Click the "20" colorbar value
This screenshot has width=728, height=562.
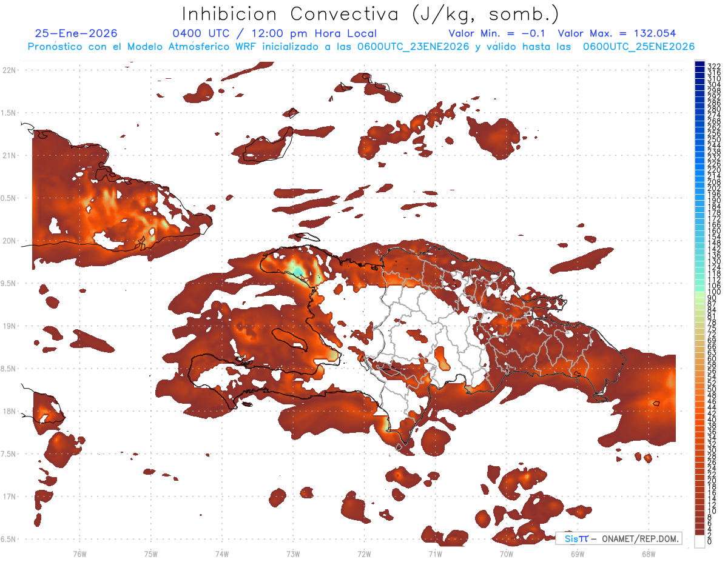712,480
